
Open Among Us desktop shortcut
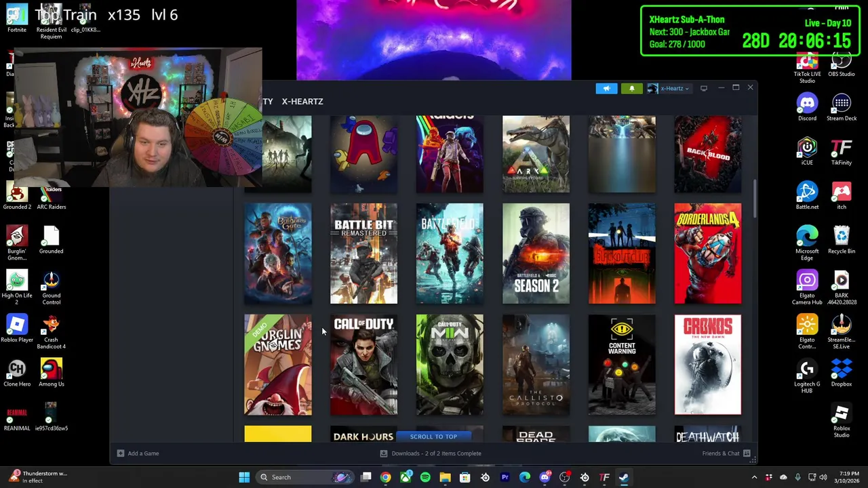(51, 373)
